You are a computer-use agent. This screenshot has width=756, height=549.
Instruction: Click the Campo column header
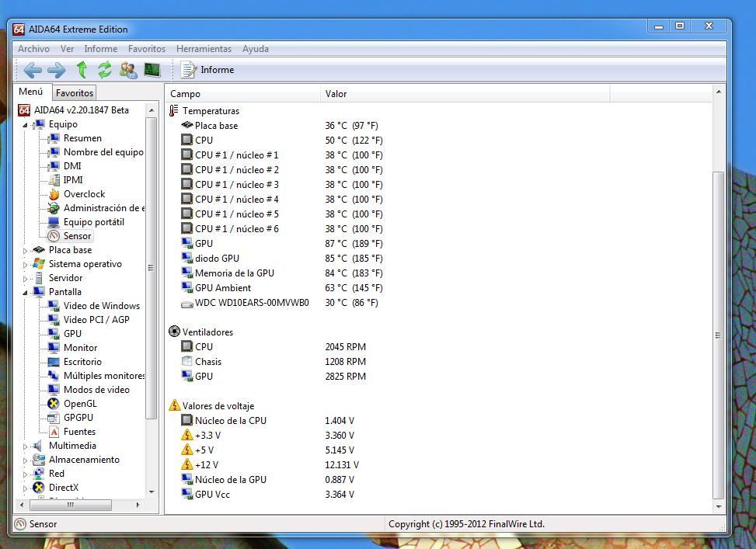243,94
